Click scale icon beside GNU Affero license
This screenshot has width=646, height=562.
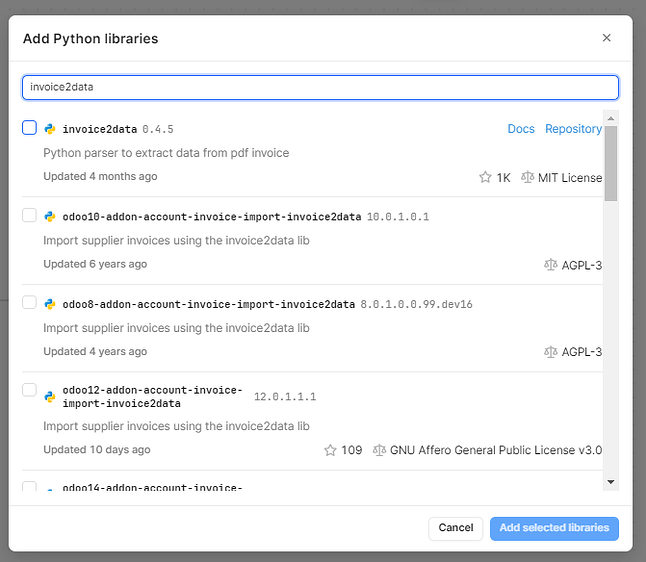pos(379,450)
